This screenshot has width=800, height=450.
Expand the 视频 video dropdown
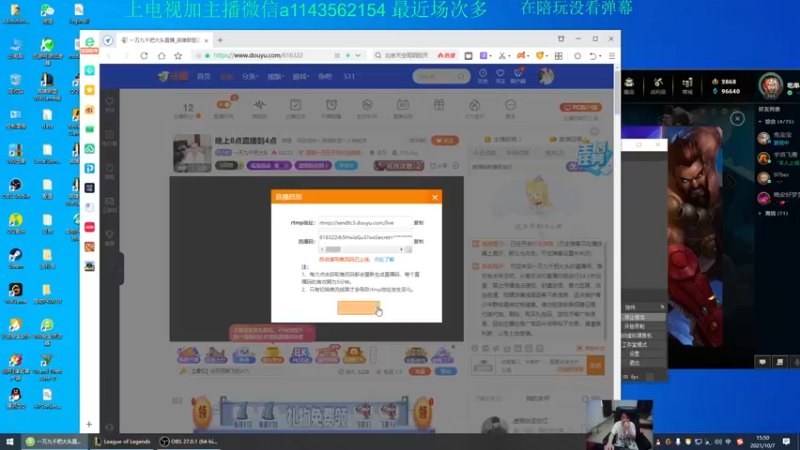(x=276, y=77)
